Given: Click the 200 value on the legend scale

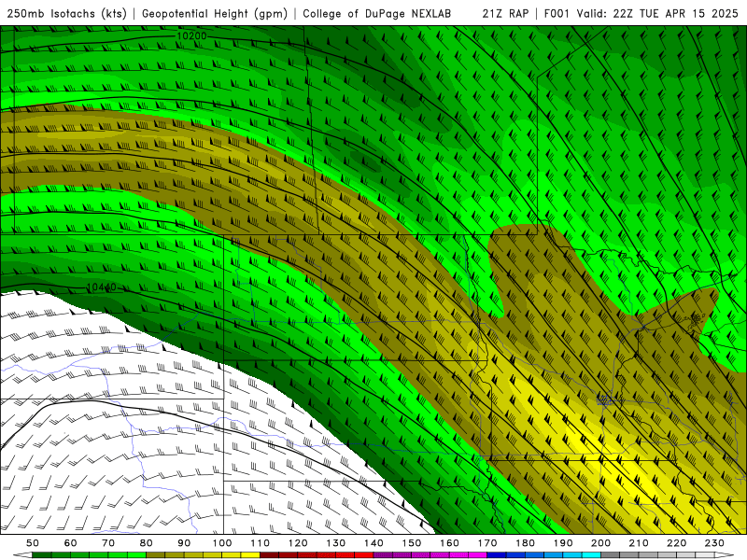Looking at the screenshot, I should pos(600,543).
